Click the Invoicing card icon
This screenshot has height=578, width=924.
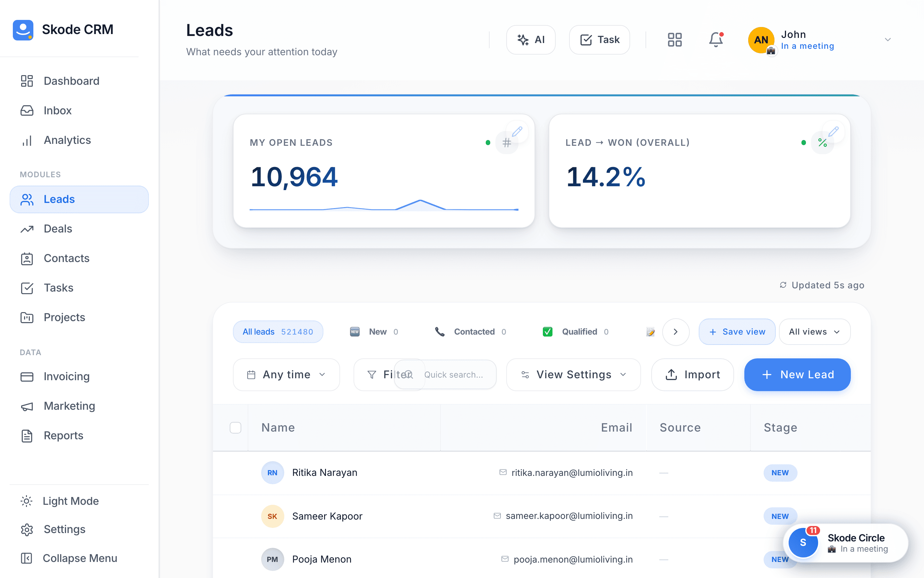(27, 377)
